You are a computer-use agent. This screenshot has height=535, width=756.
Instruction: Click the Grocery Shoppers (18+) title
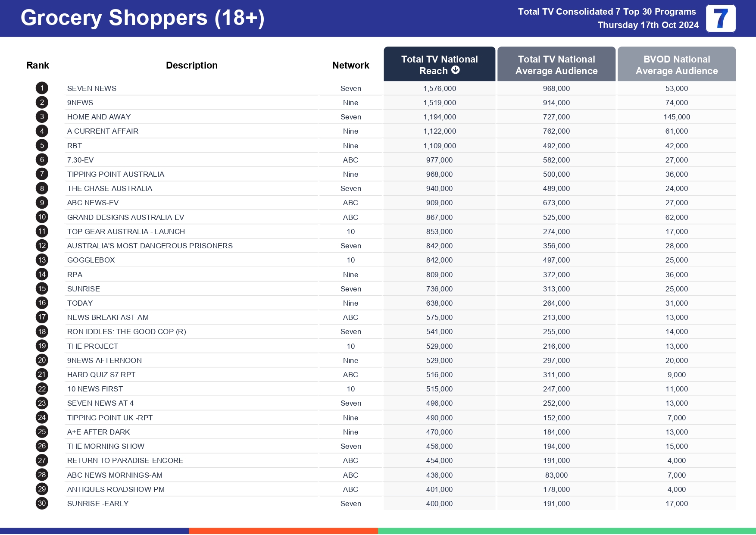point(142,18)
